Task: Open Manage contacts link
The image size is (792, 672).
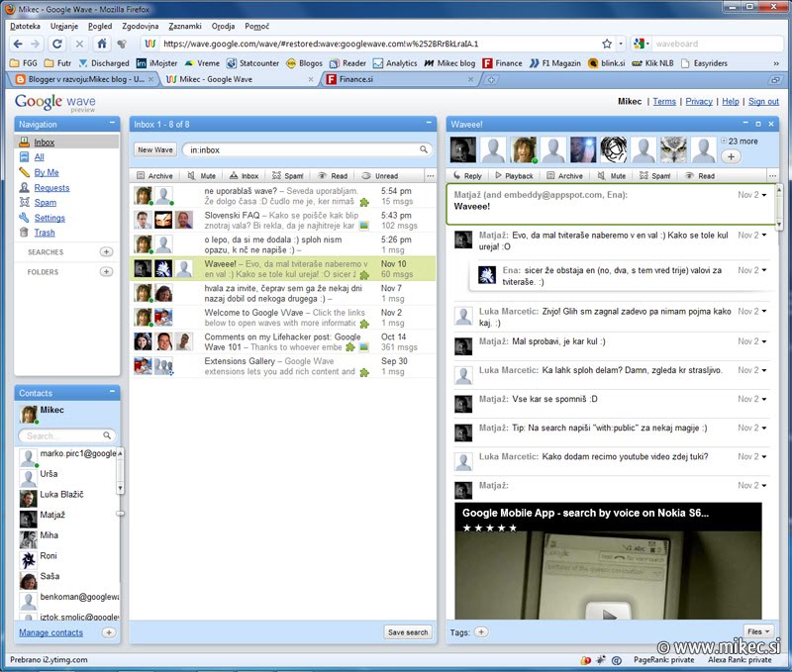Action: click(50, 632)
